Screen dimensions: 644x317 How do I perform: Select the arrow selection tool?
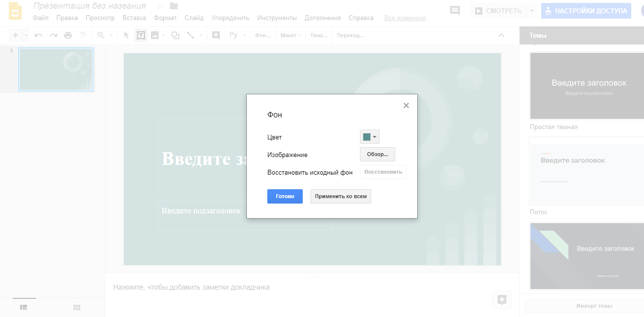coord(125,35)
